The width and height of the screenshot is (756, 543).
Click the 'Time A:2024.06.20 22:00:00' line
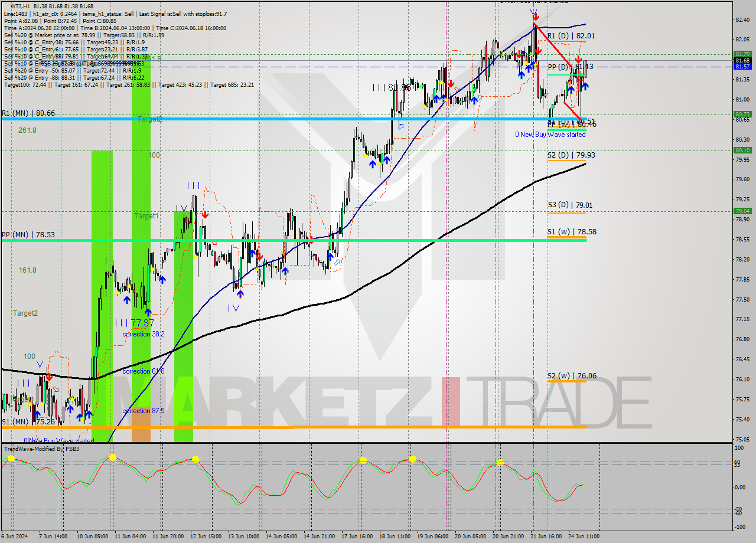coord(39,28)
